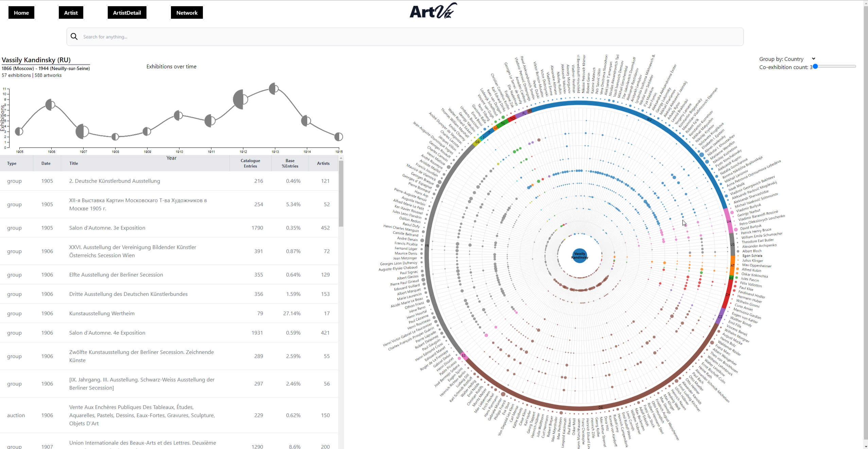Image resolution: width=868 pixels, height=449 pixels.
Task: Select Dritte Ausstellung des Deutschen Künstlerbundes row
Action: (169, 294)
